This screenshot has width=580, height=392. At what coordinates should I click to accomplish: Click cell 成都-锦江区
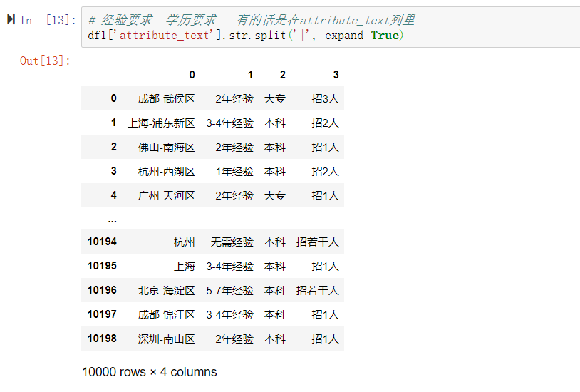(166, 314)
